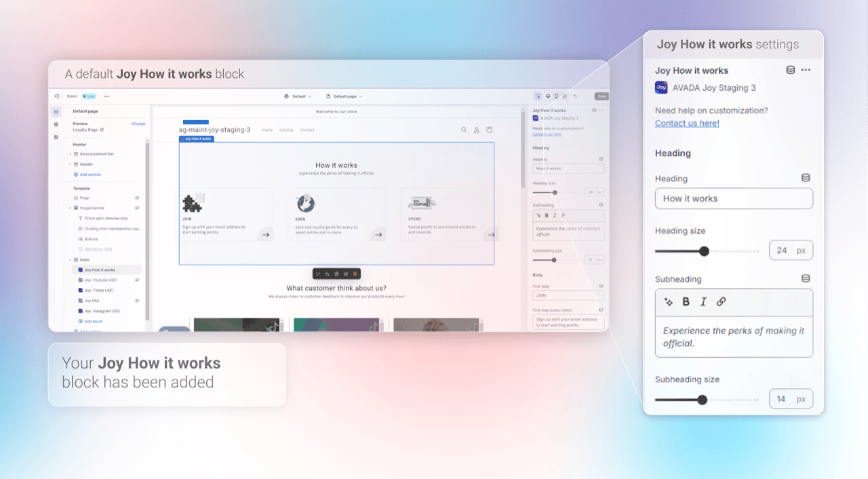Expand the Announcement bar section
The height and width of the screenshot is (479, 868).
point(70,154)
